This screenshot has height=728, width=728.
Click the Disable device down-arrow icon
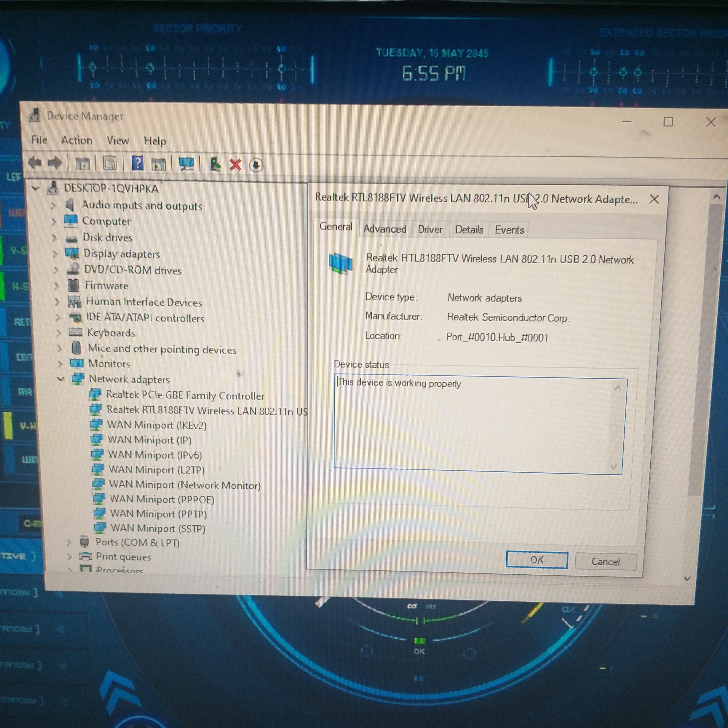256,165
